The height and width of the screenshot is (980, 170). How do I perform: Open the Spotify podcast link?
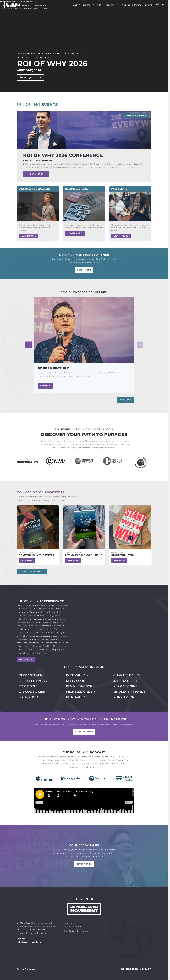click(97, 778)
